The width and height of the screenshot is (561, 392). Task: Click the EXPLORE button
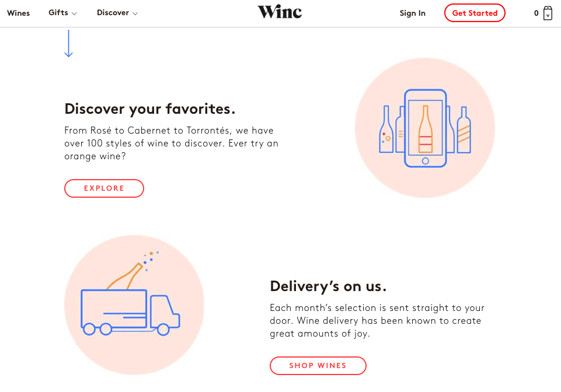tap(104, 188)
